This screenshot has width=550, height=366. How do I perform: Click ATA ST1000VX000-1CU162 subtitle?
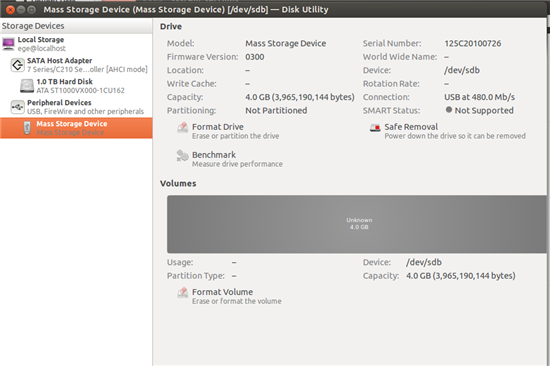pos(81,91)
